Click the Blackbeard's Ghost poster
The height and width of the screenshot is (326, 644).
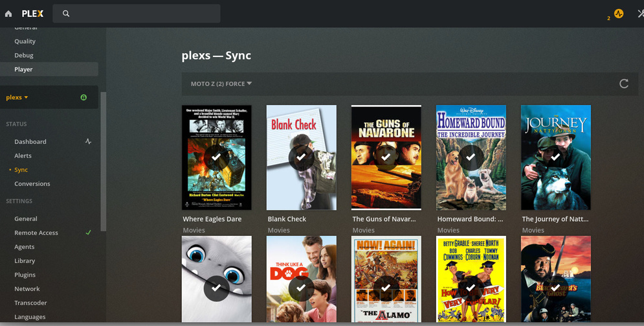tap(556, 279)
